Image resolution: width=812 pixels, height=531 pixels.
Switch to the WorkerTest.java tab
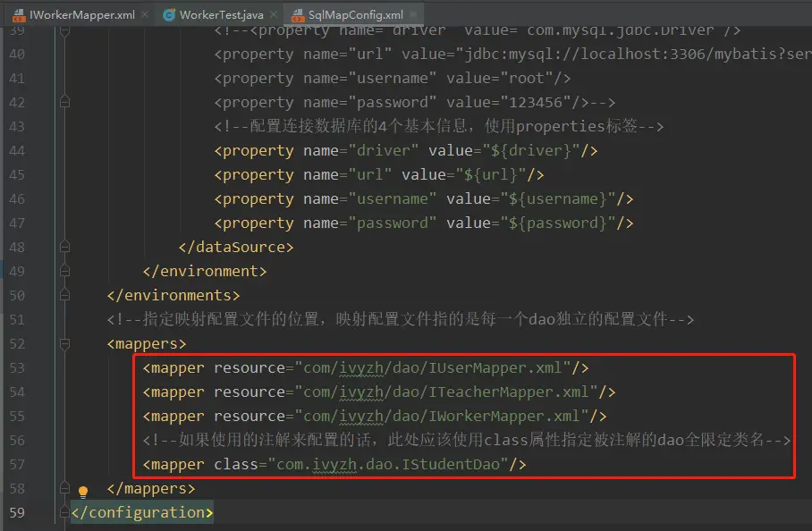(221, 14)
